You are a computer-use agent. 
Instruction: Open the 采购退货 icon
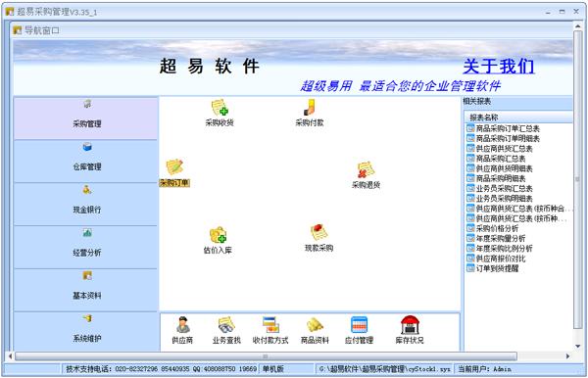(x=366, y=174)
